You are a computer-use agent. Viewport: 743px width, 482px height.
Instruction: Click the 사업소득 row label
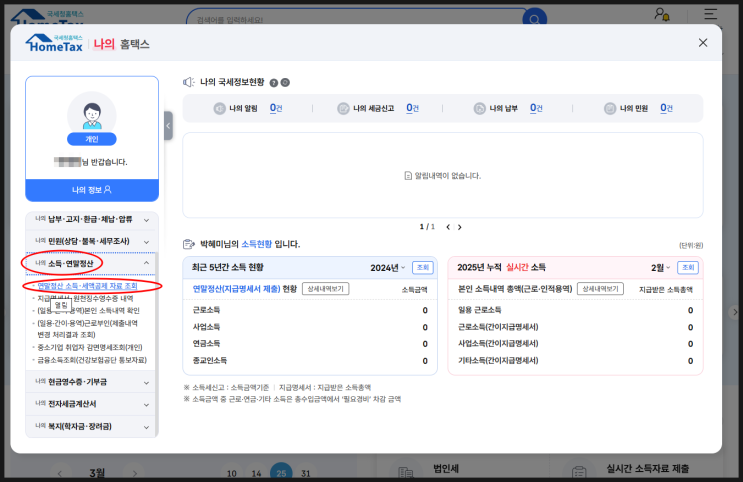pos(206,327)
